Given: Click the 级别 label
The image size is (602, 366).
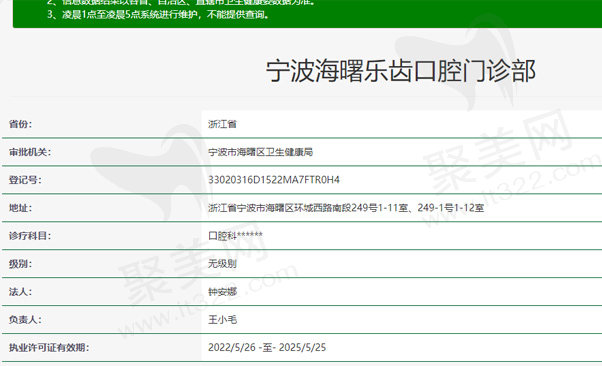Looking at the screenshot, I should click(x=20, y=264).
